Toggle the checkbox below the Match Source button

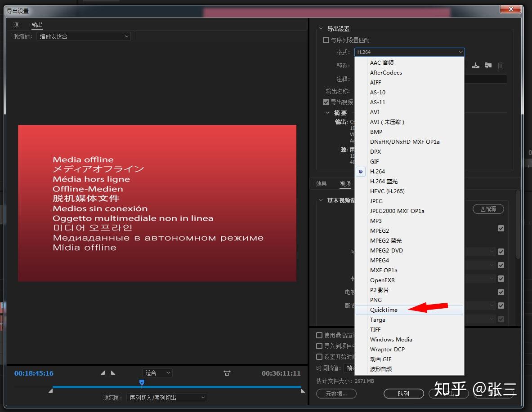pyautogui.click(x=501, y=228)
